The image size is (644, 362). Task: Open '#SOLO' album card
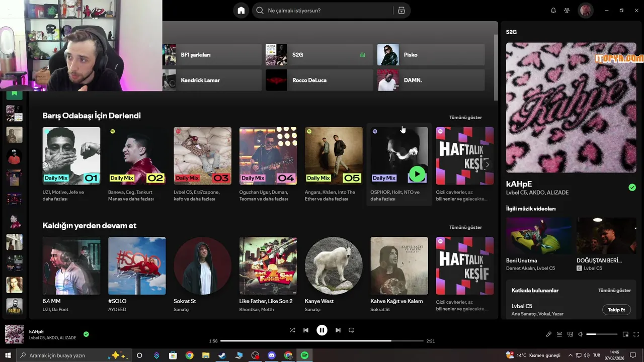click(x=137, y=275)
